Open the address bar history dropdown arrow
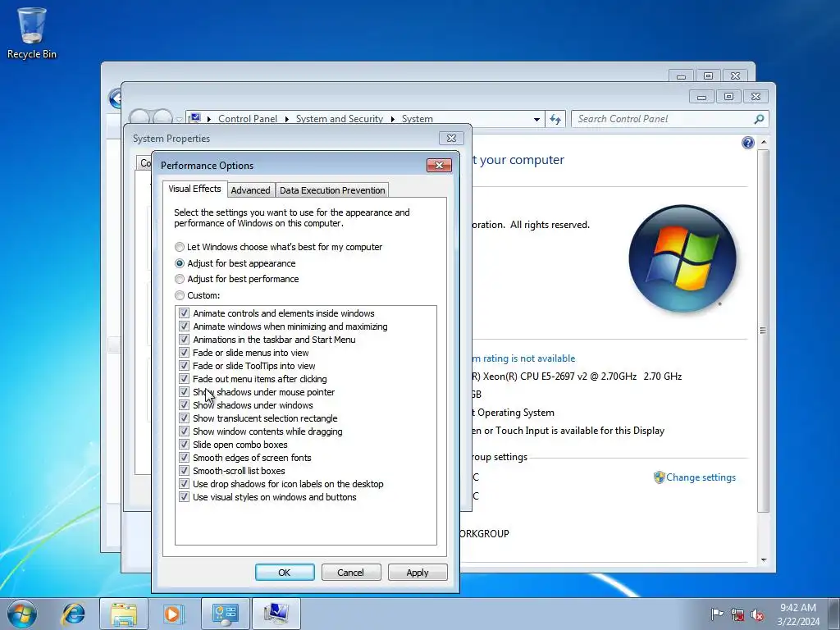 tap(536, 120)
